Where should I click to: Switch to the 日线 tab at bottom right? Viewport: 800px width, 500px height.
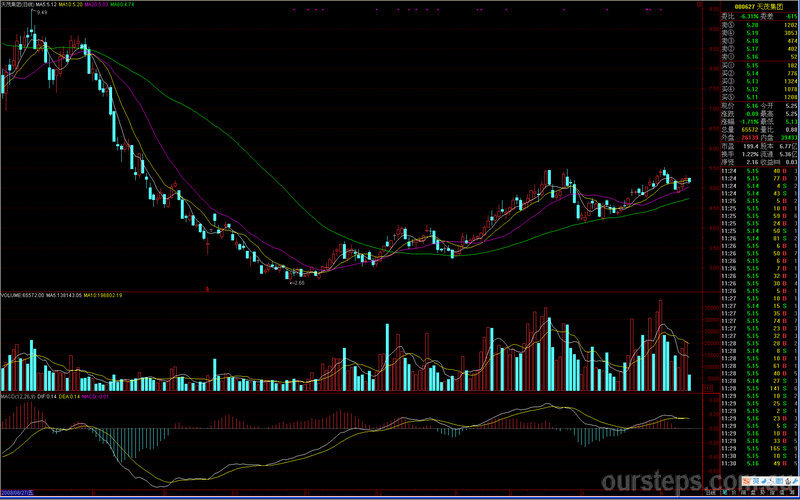[x=711, y=493]
